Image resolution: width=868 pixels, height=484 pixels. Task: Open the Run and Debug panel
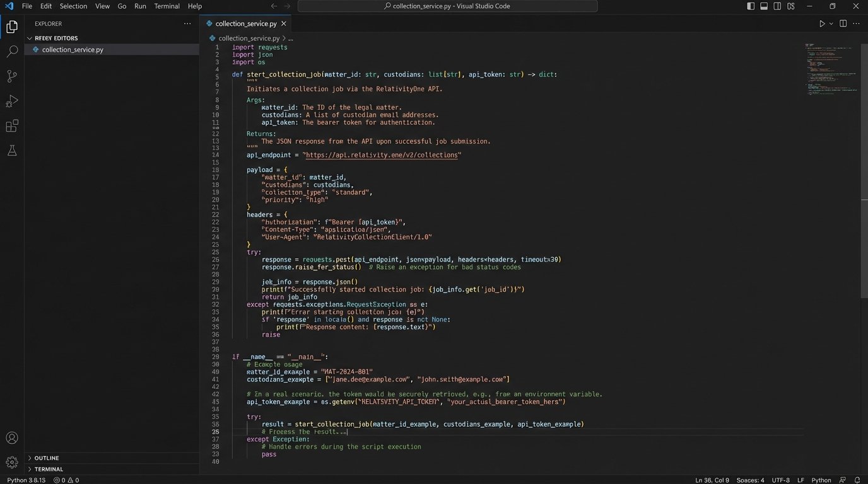[12, 101]
